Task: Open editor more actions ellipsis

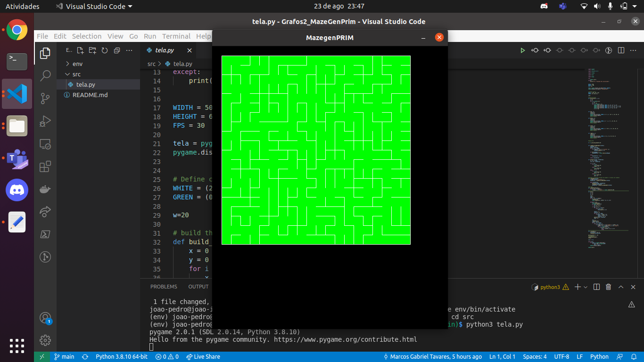Action: click(633, 50)
